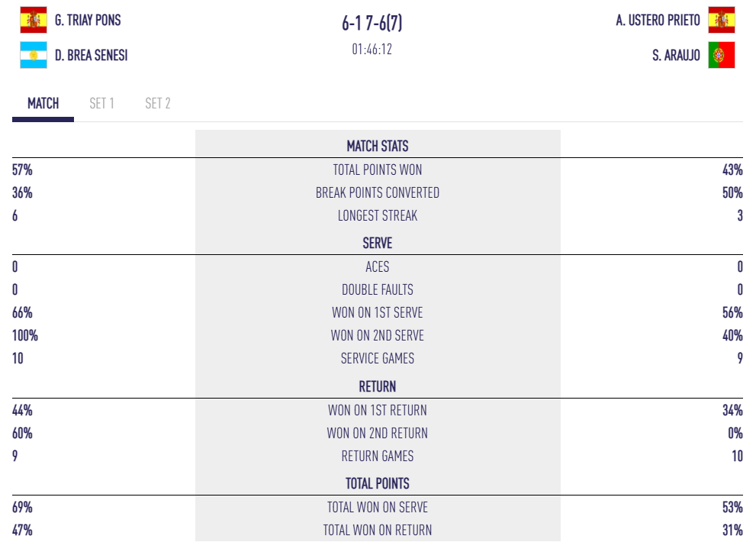The image size is (756, 552).
Task: Click the 6-1 7-6(7) match score
Action: [x=372, y=24]
